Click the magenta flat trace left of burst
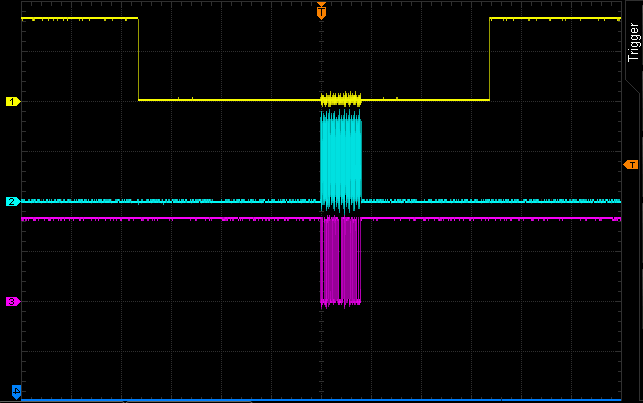The height and width of the screenshot is (403, 643). tap(170, 218)
